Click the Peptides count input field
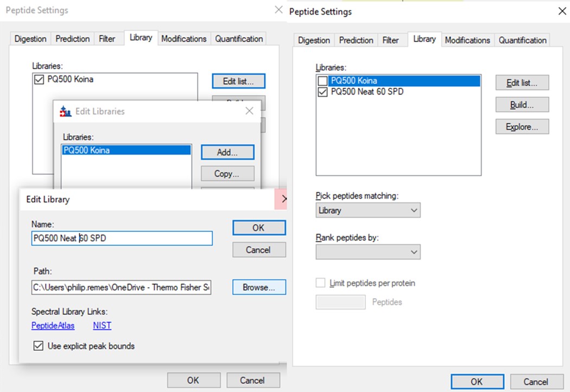The height and width of the screenshot is (392, 570). click(x=340, y=302)
